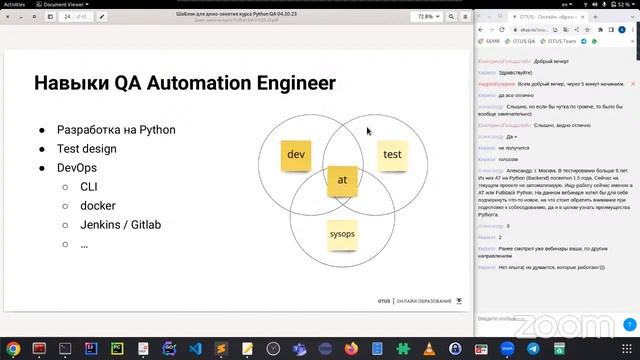
Task: Open the Telegram bookmark icon in bookmarks bar
Action: 584,41
